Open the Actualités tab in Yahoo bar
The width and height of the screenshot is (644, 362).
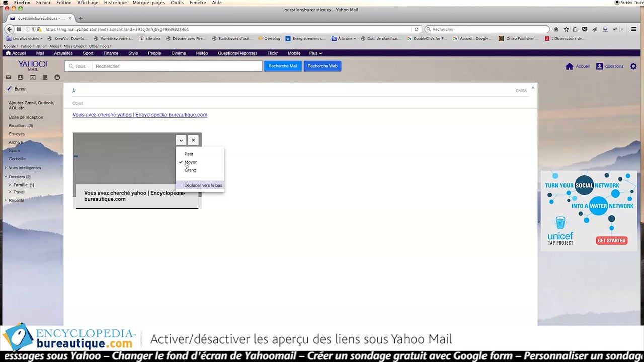[x=63, y=53]
